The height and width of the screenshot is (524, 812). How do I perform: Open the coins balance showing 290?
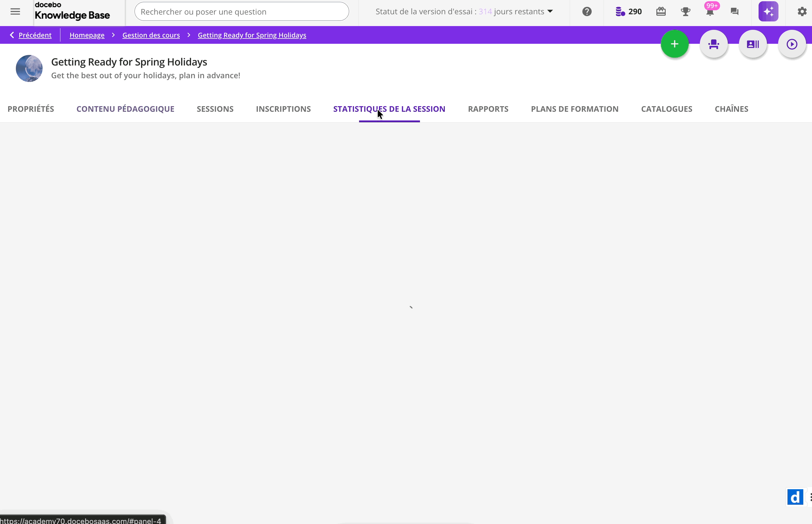628,11
